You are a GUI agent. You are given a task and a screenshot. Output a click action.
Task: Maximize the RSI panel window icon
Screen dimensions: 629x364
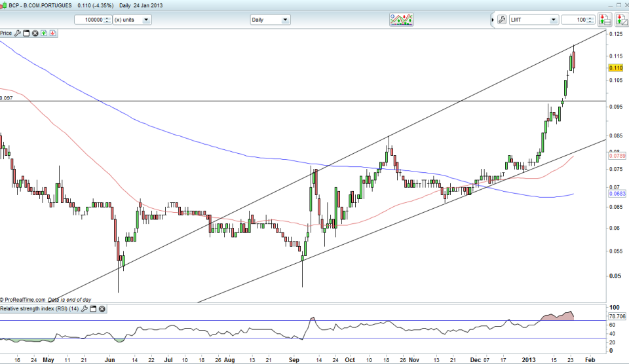click(x=93, y=308)
